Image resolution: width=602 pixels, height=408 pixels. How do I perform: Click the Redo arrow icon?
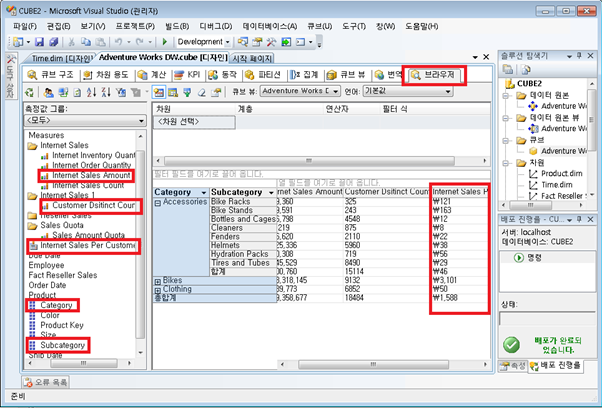tap(140, 42)
